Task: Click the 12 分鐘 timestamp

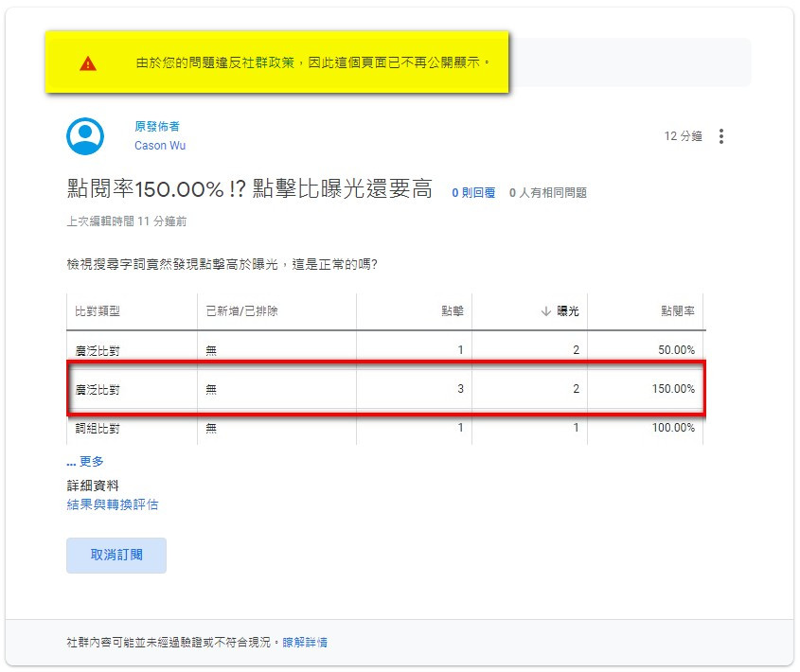Action: 684,136
